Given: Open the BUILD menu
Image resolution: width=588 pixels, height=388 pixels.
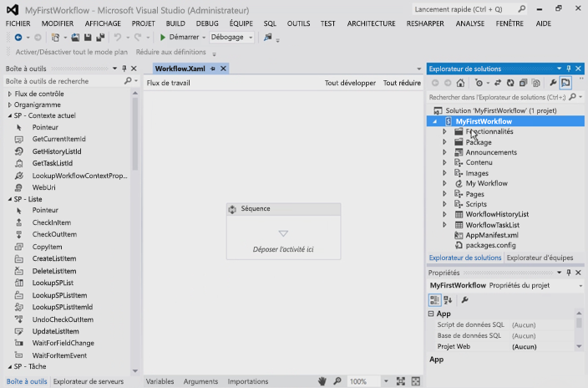Looking at the screenshot, I should coord(175,23).
